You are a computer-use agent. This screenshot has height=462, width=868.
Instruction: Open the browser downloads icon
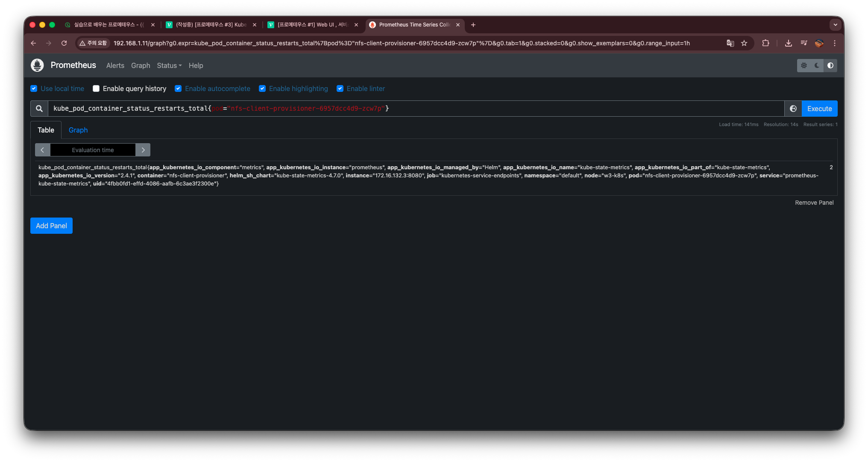[789, 43]
